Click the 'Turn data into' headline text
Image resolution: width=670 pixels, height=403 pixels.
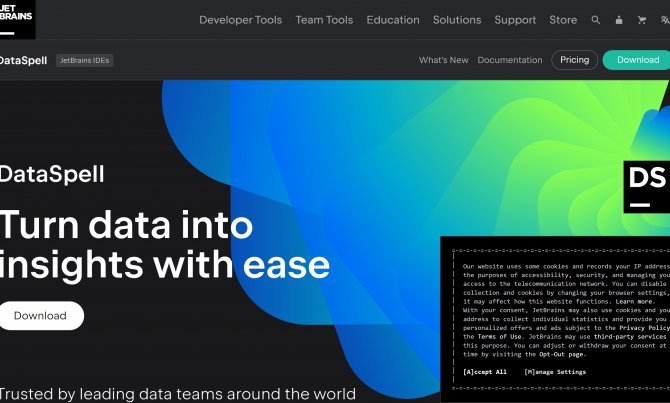126,225
